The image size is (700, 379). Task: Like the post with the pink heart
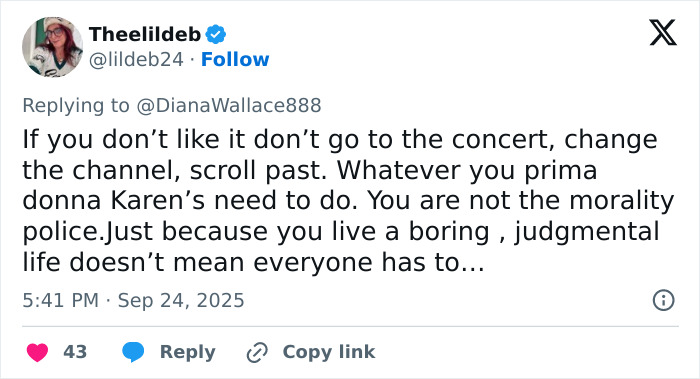point(38,352)
